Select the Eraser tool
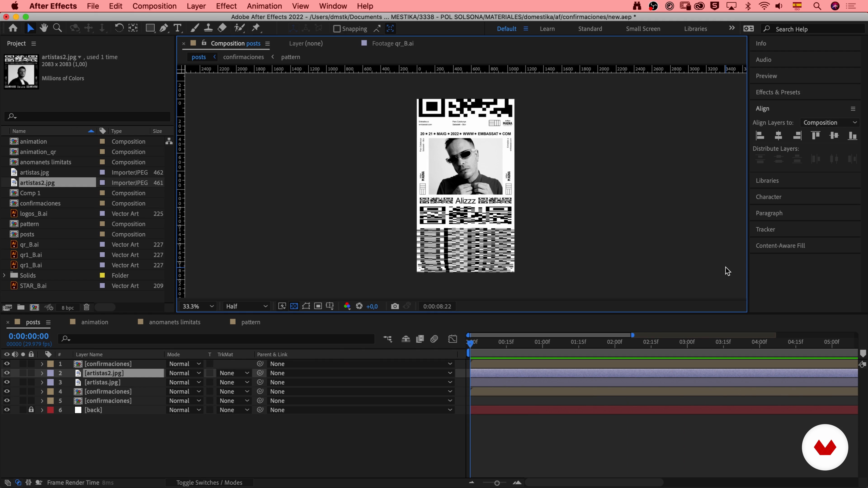This screenshot has height=488, width=868. [222, 28]
